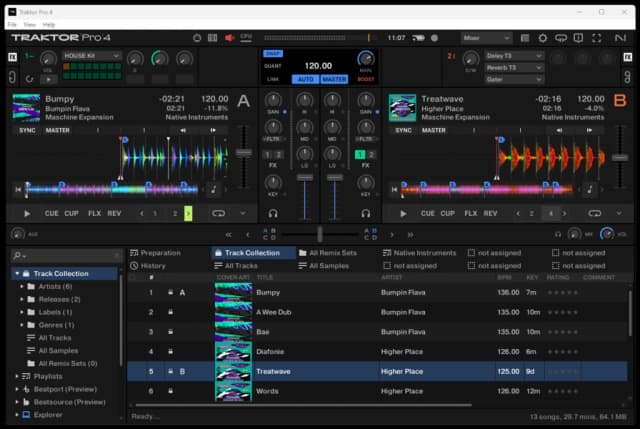Open HOUSE Kit effect dropdown
Viewport: 640px width, 429px height.
pyautogui.click(x=92, y=56)
